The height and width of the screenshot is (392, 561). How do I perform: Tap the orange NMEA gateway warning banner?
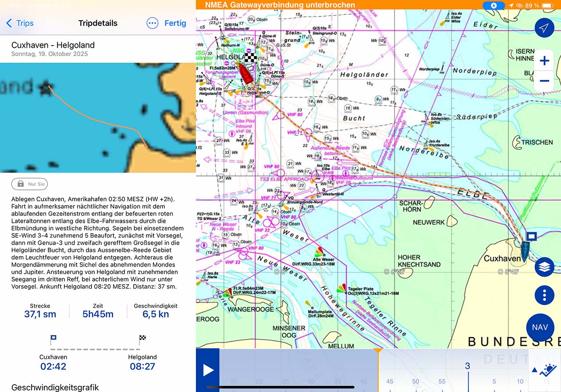coord(280,5)
